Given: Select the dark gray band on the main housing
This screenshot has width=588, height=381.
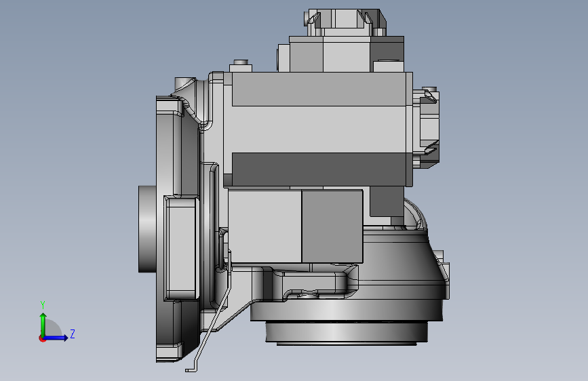Looking at the screenshot, I should pos(319,169).
